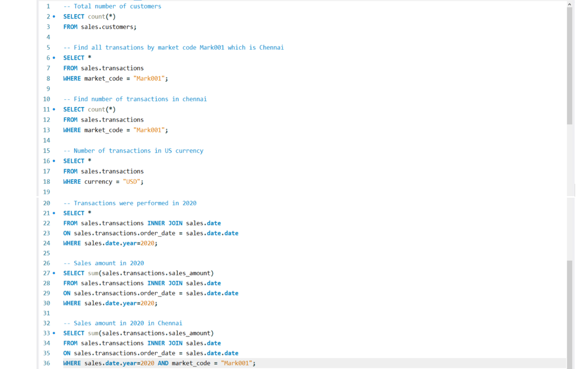Click the SELECT keyword on line 21

click(74, 213)
